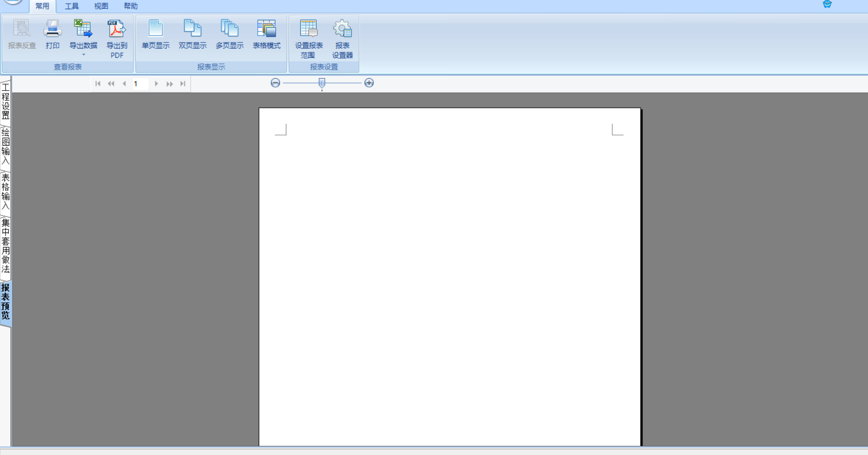Click the zoom slider handle
The image size is (868, 455).
[322, 83]
